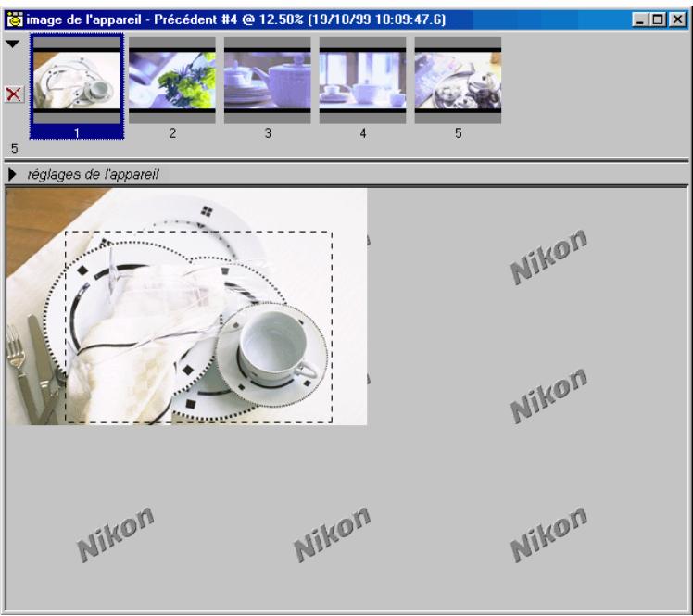The image size is (693, 616).
Task: Expand the réglages de l'appareil section
Action: [x=12, y=174]
